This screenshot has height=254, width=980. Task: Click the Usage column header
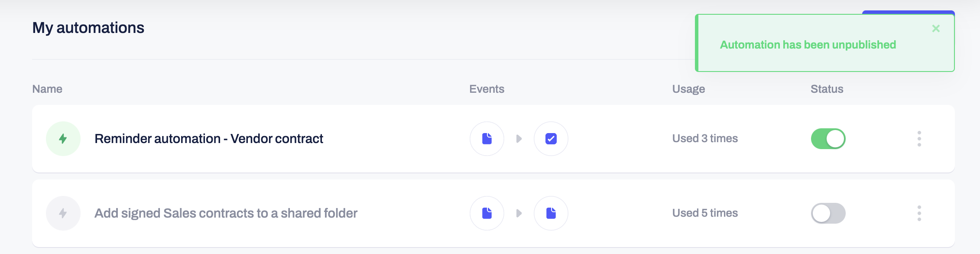(688, 89)
